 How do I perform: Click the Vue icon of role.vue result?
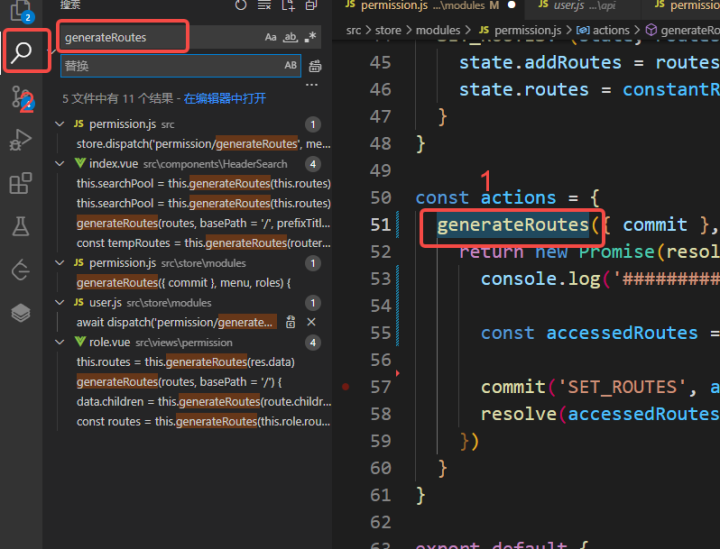pos(79,342)
